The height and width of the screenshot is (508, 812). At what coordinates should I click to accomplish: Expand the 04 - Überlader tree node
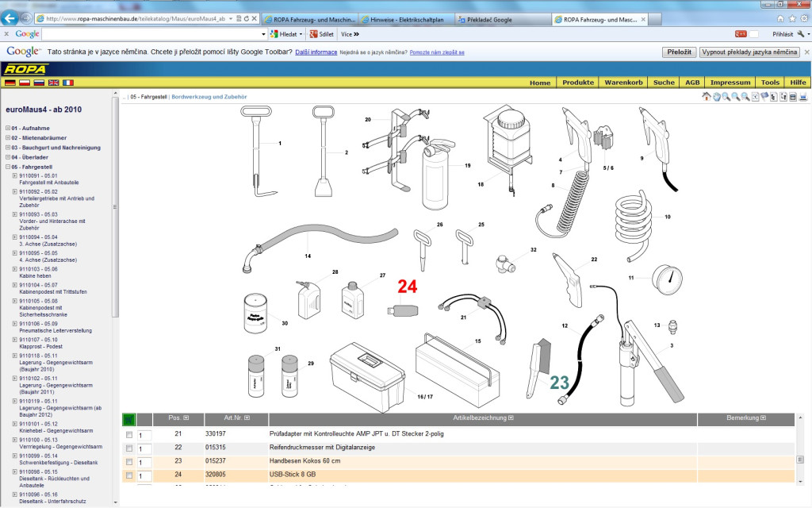point(8,157)
